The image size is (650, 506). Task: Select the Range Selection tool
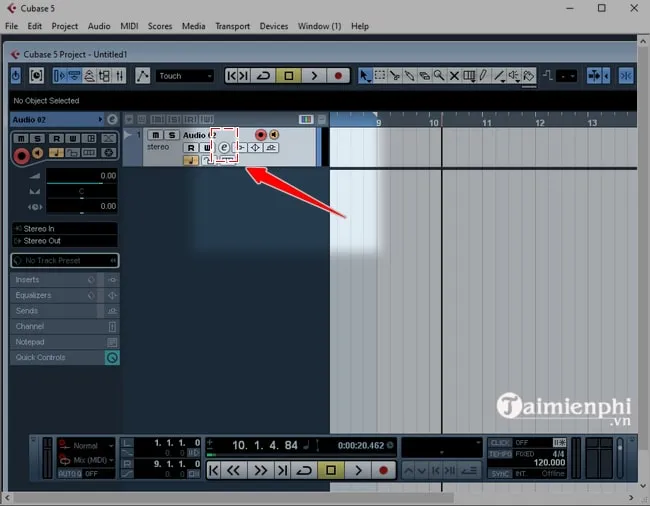tap(379, 76)
